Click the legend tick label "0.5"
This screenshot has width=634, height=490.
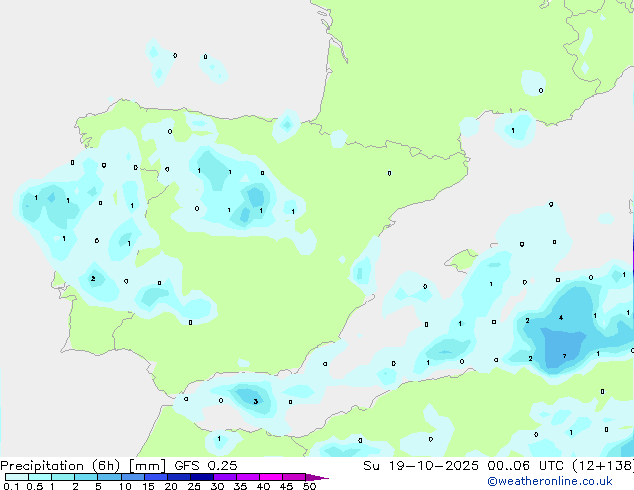click(x=34, y=486)
